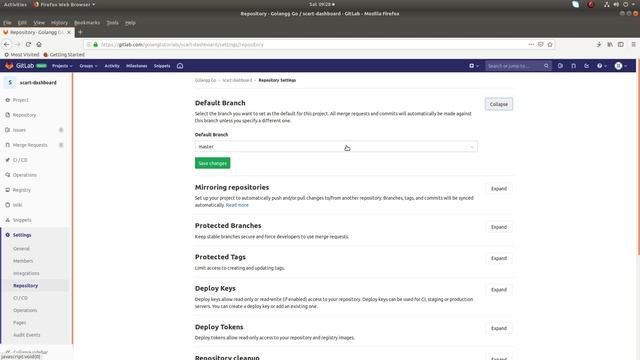The width and height of the screenshot is (640, 360).
Task: Open the Bookmarks menu
Action: pyautogui.click(x=87, y=22)
